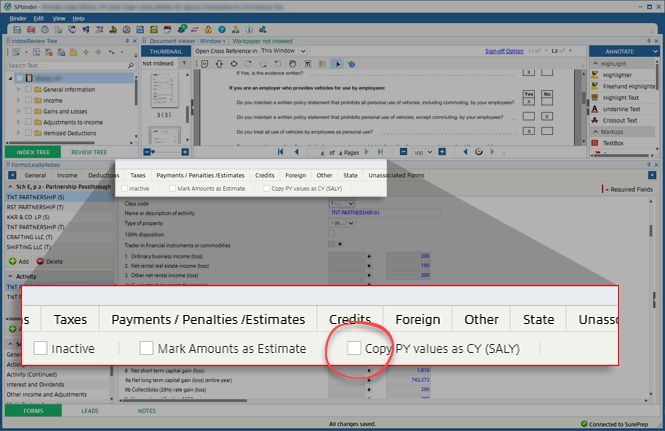
Task: Click the Sign-off Option link
Action: 503,50
